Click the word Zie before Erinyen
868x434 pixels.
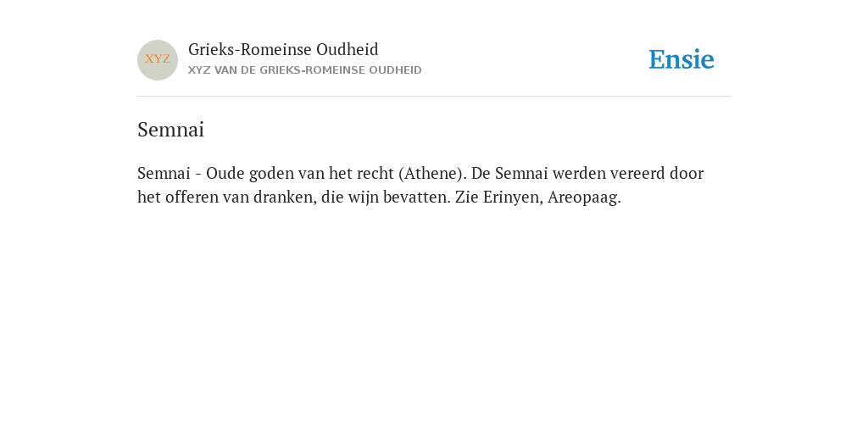click(x=467, y=197)
